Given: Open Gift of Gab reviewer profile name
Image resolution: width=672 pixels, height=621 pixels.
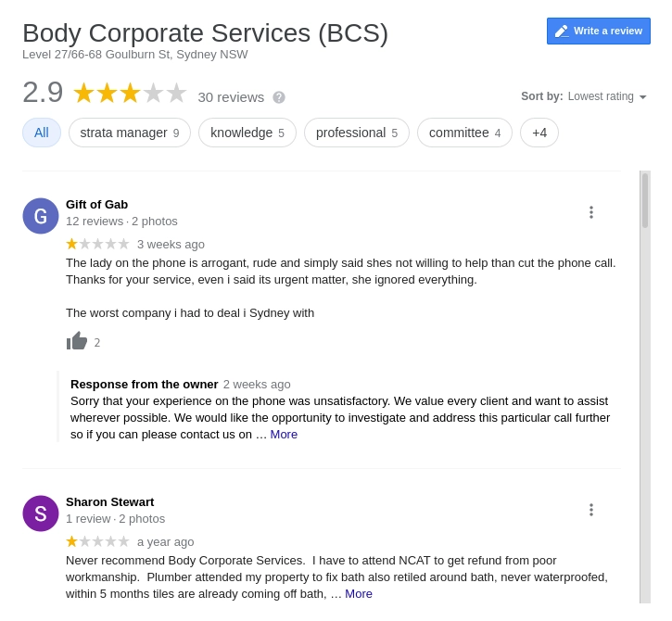Looking at the screenshot, I should tap(96, 205).
